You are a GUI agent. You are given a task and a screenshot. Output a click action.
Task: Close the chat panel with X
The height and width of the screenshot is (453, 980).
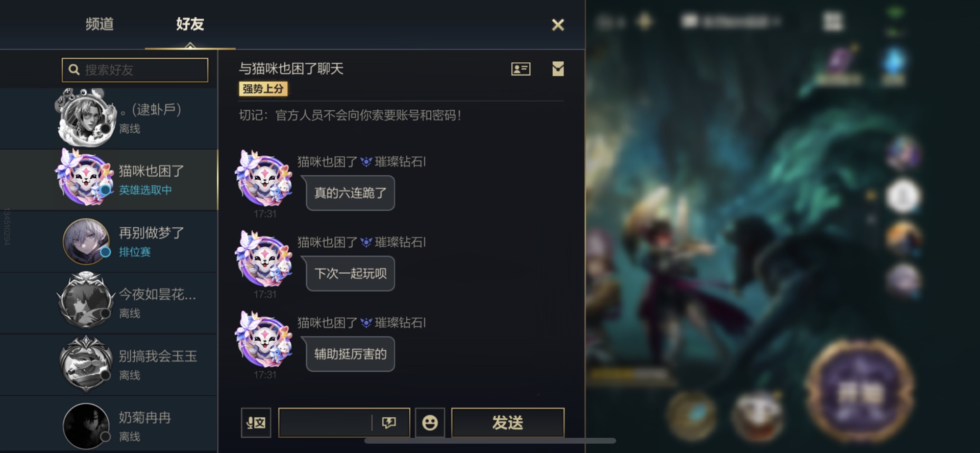pos(558,25)
